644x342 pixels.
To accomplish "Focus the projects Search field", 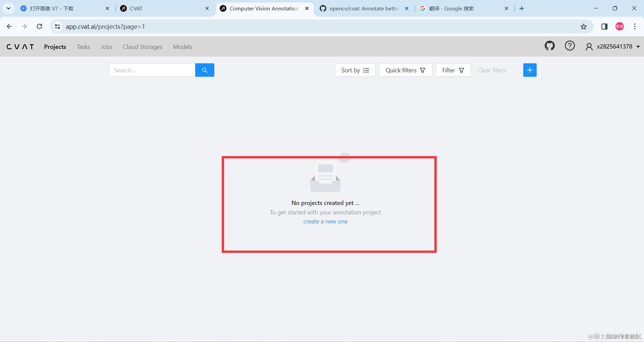I will pyautogui.click(x=152, y=70).
